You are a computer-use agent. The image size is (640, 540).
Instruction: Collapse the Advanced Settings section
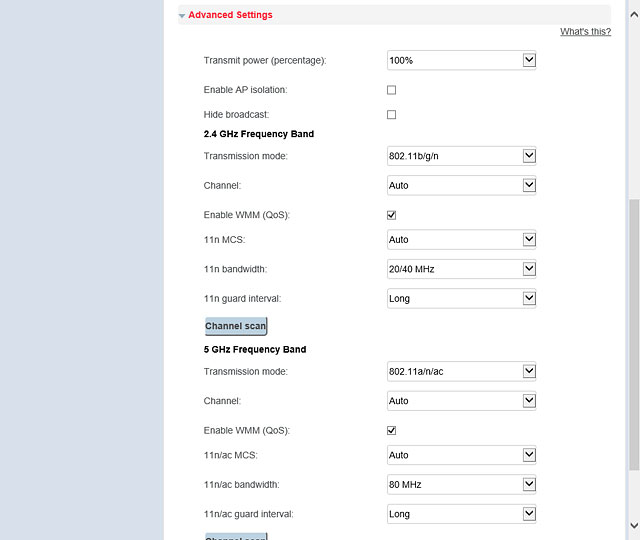(182, 16)
